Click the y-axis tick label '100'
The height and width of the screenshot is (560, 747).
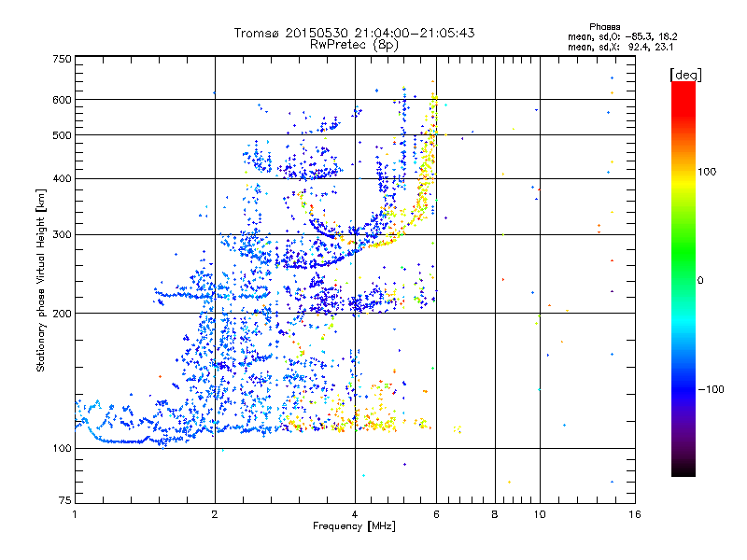[x=62, y=449]
